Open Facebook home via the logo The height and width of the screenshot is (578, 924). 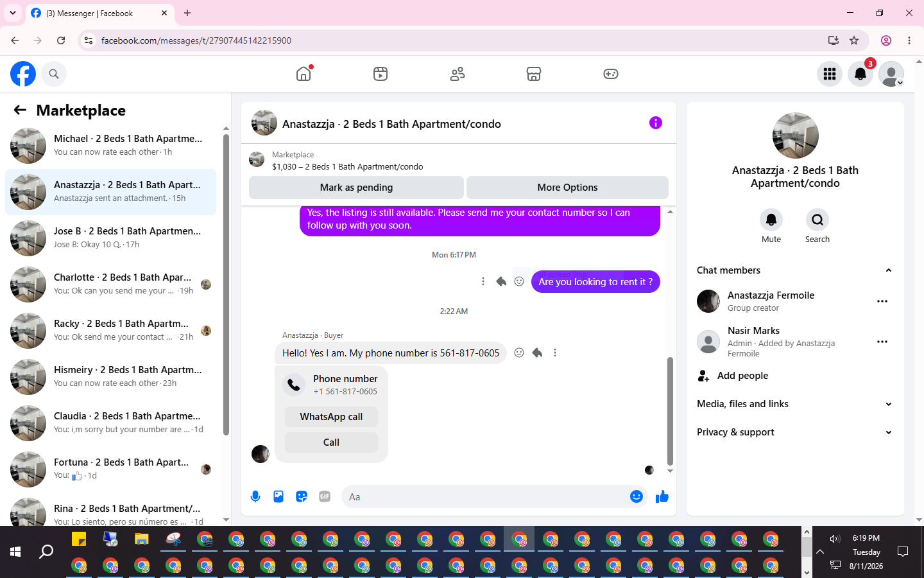click(x=23, y=74)
